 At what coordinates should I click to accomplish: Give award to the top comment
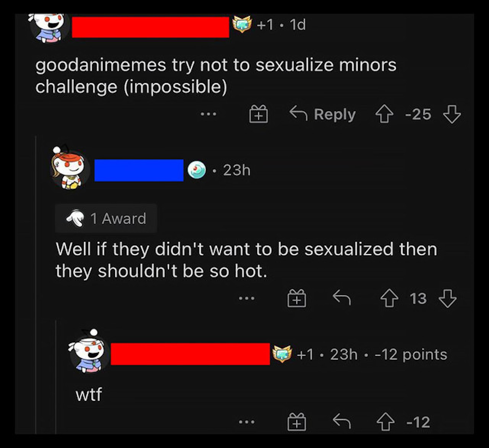point(258,114)
